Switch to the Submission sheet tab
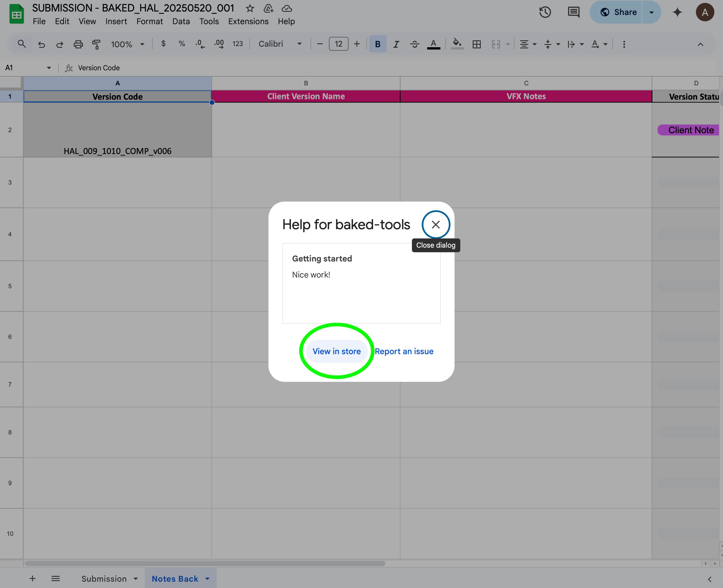 [104, 578]
